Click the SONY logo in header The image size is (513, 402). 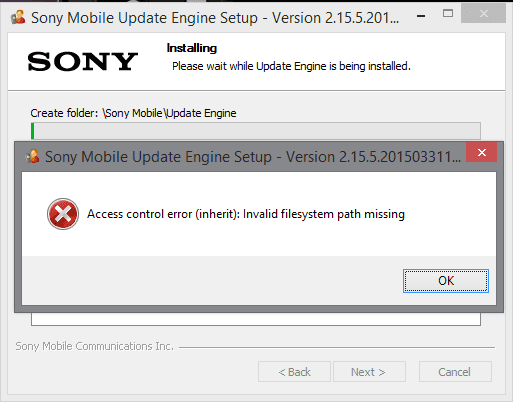tap(83, 61)
